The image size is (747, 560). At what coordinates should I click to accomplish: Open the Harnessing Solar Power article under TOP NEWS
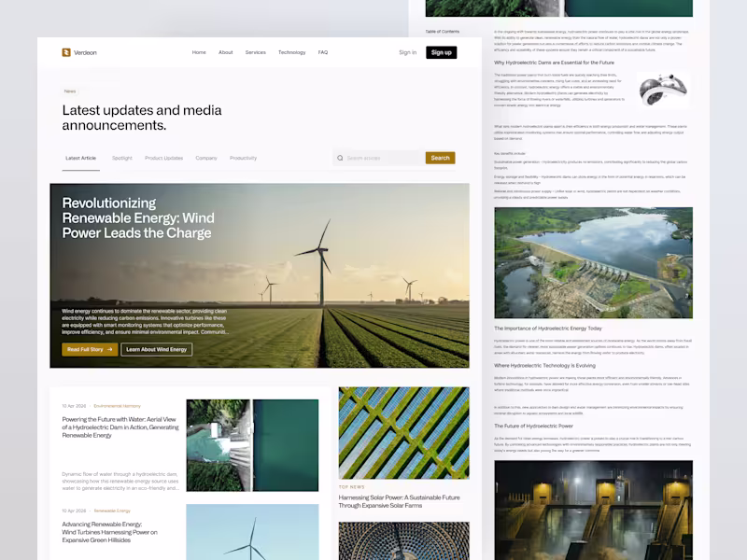coord(400,501)
